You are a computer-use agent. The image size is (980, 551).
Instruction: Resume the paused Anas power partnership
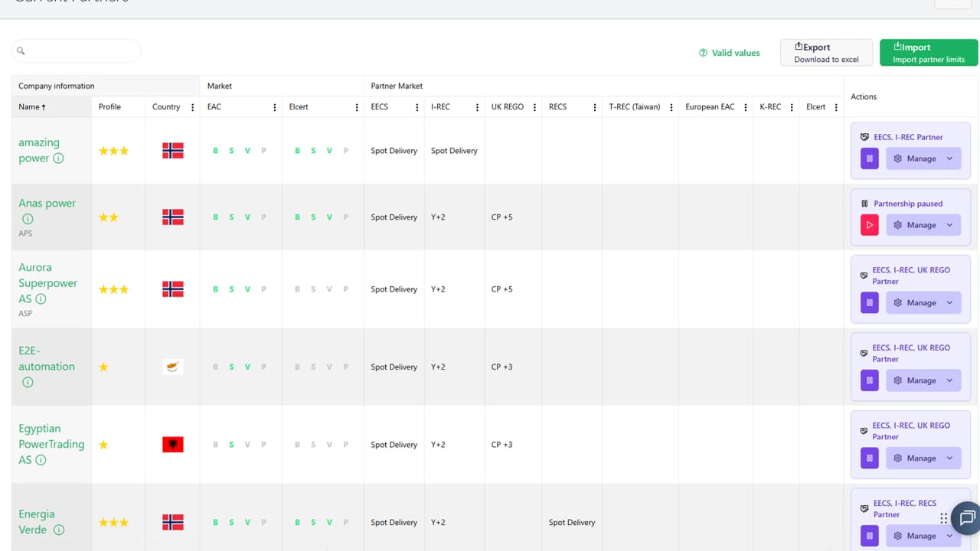point(869,225)
